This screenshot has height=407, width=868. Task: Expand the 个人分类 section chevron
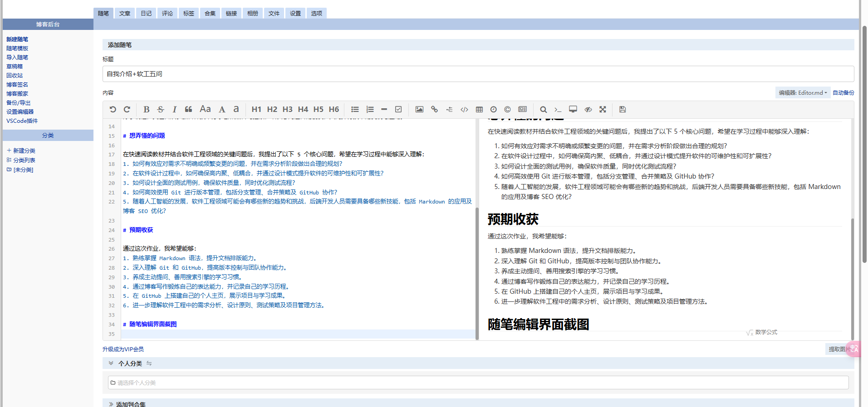pyautogui.click(x=111, y=363)
